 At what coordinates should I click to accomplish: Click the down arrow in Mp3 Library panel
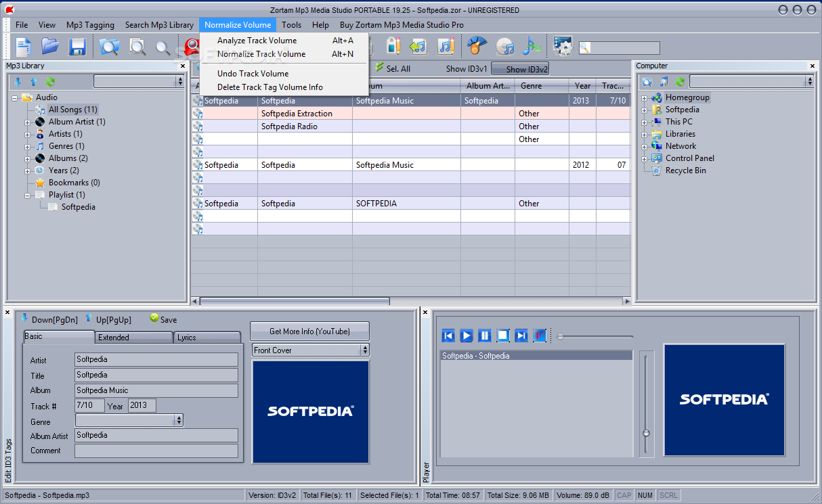(x=18, y=82)
